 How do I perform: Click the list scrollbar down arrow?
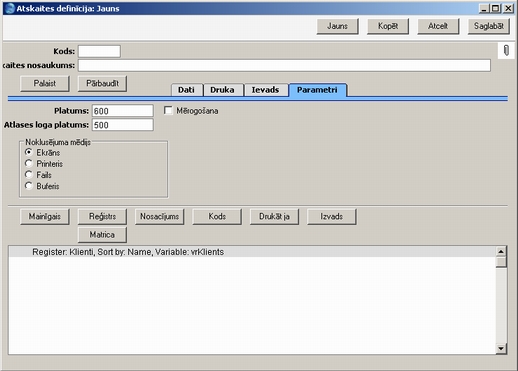(x=501, y=349)
